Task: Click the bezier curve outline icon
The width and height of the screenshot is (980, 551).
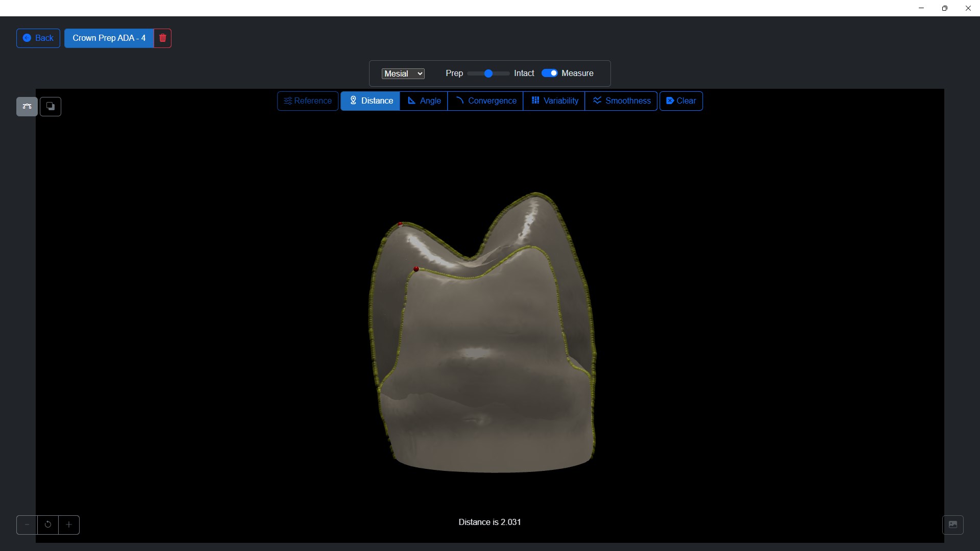Action: pos(27,107)
